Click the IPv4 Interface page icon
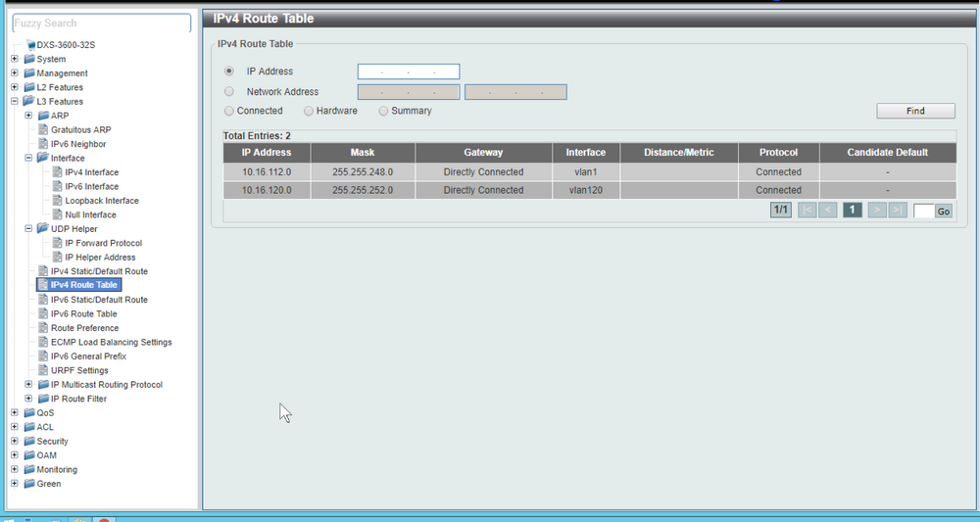This screenshot has width=980, height=522. [58, 172]
